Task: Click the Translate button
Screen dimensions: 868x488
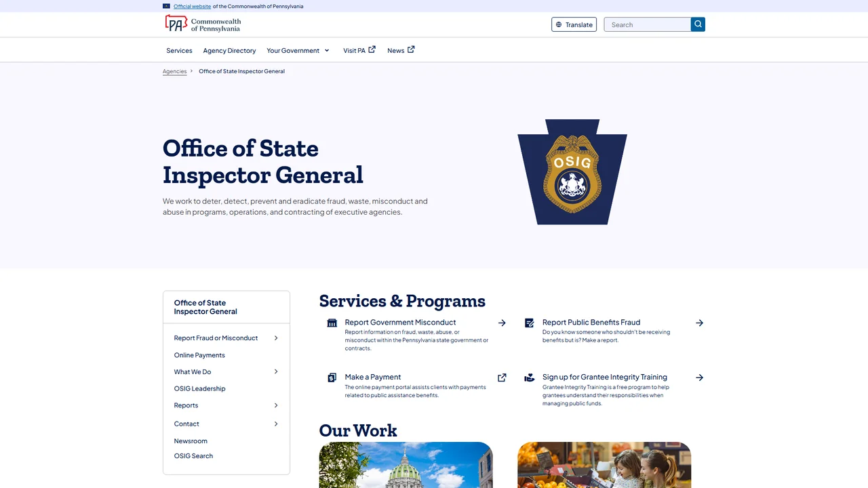Action: coord(574,24)
